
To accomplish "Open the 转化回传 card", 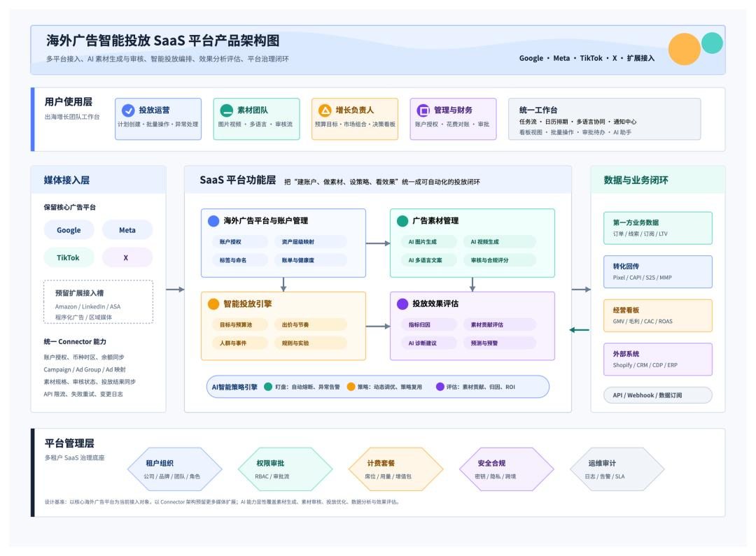I will 657,272.
